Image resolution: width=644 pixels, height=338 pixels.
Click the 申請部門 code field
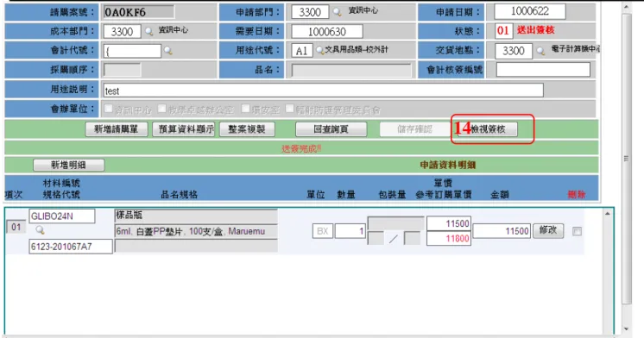point(310,12)
